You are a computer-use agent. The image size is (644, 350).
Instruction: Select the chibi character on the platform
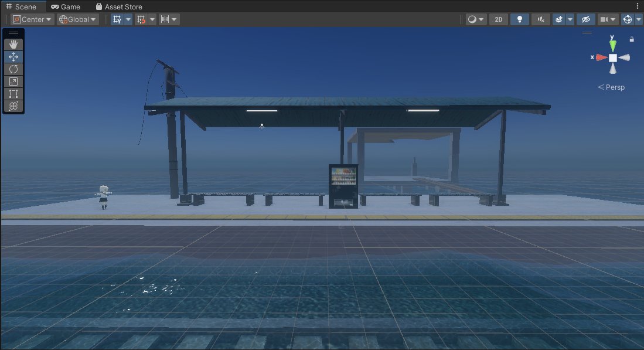tap(104, 197)
